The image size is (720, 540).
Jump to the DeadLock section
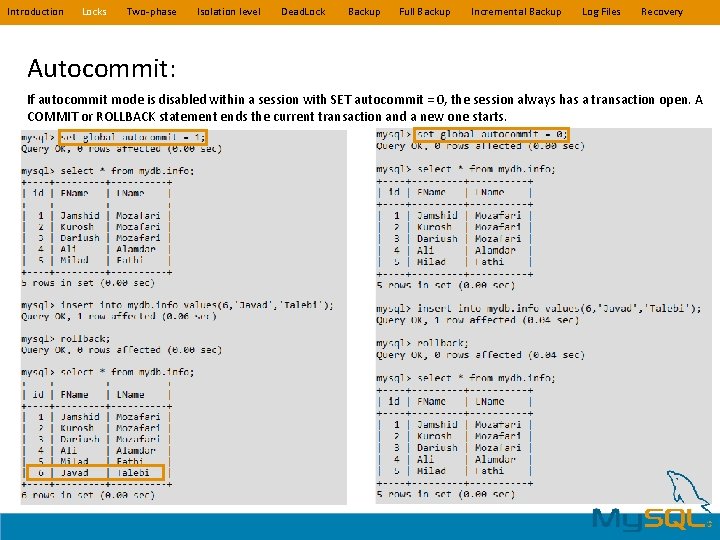click(x=303, y=12)
